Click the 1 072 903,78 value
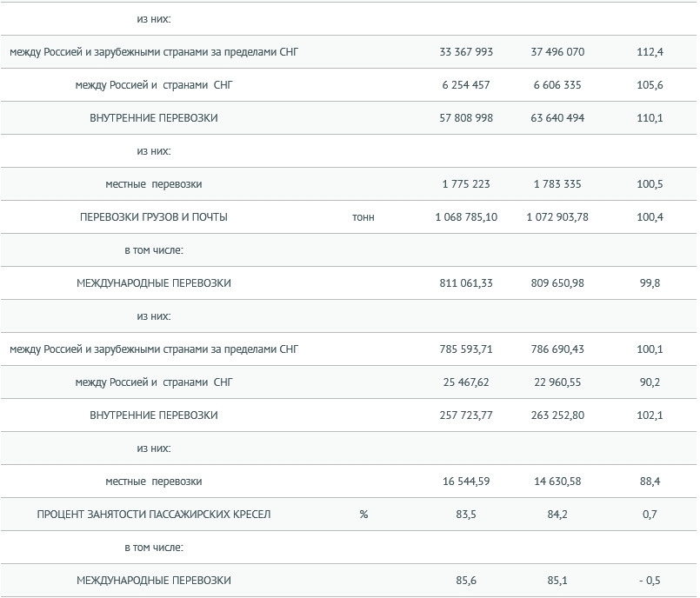This screenshot has height=598, width=700. point(557,217)
